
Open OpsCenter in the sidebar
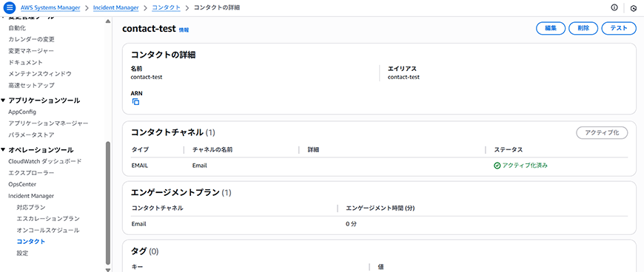(22, 184)
